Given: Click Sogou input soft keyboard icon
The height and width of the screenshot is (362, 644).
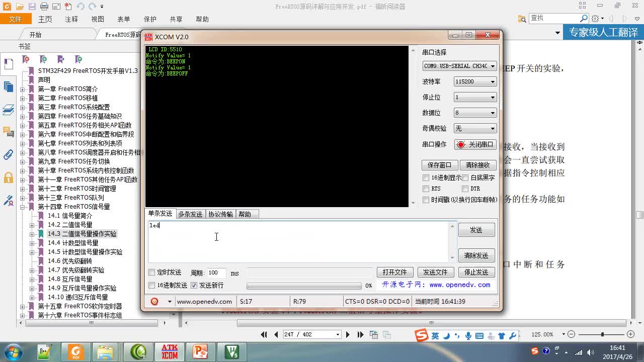Looking at the screenshot, I should click(479, 335).
